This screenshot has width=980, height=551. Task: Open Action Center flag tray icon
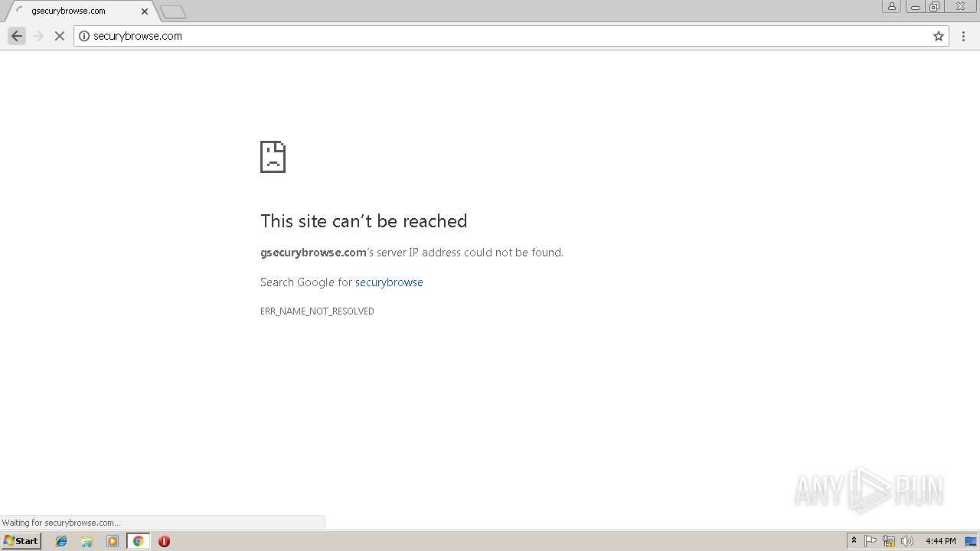[x=871, y=541]
